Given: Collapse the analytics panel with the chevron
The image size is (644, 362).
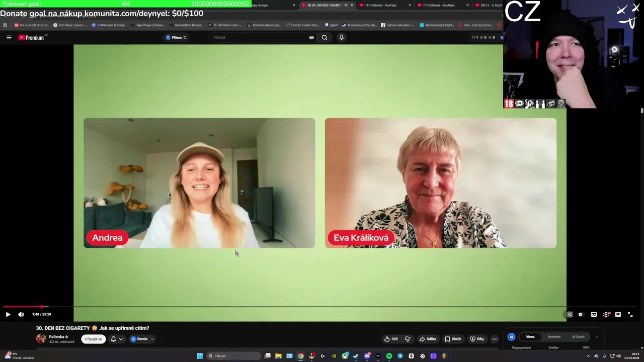Looking at the screenshot, I should click(x=597, y=337).
